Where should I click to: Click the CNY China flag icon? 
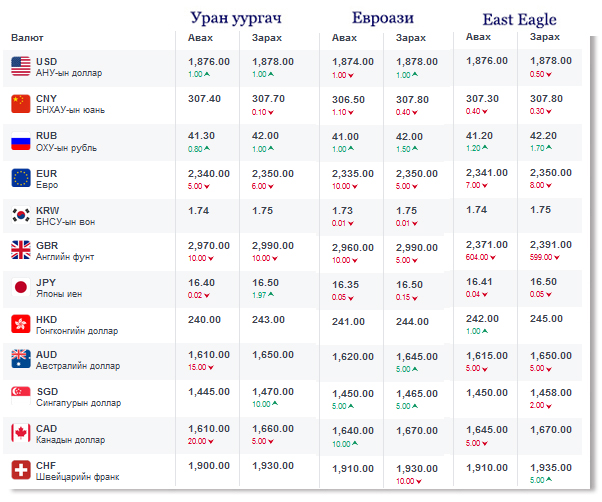coord(21,103)
